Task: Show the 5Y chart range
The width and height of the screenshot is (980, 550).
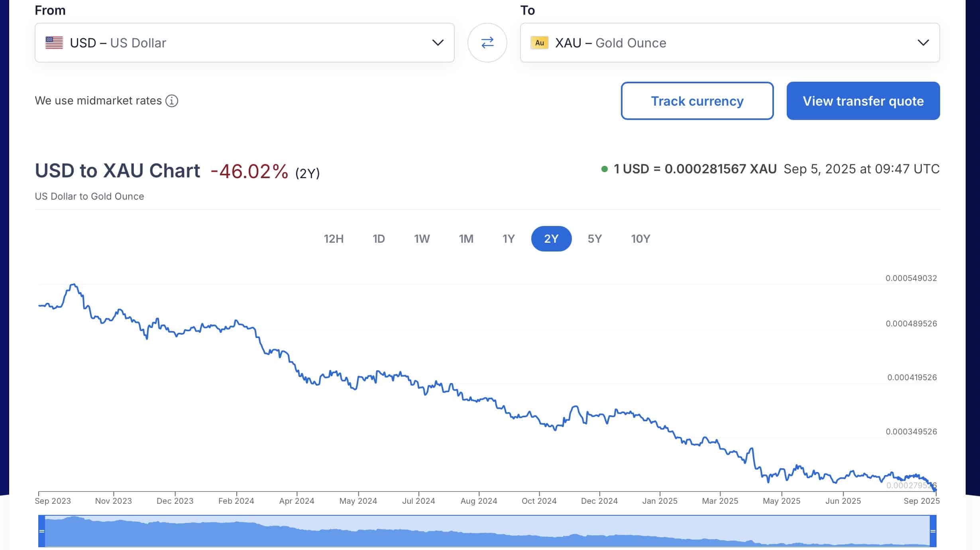Action: tap(595, 239)
